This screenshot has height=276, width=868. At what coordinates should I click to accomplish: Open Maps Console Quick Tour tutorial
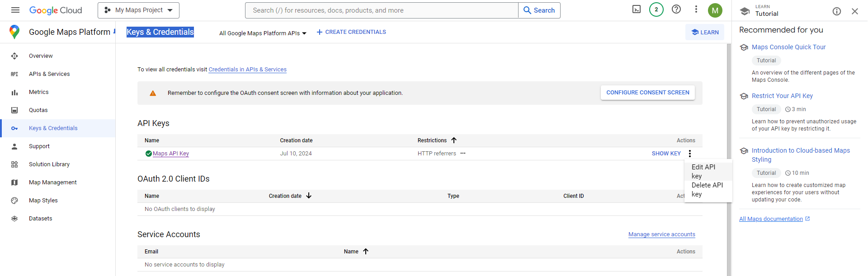788,47
